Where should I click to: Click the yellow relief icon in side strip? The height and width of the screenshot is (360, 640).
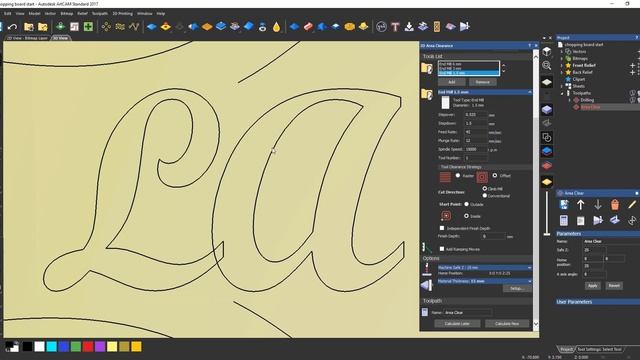tap(547, 182)
